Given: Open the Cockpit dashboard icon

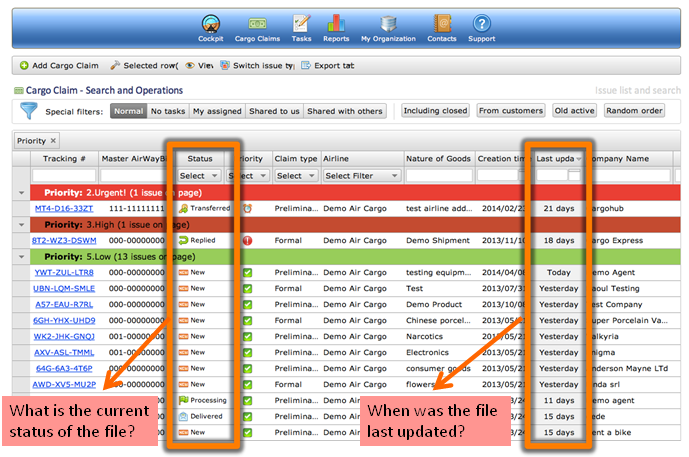Looking at the screenshot, I should [x=210, y=23].
